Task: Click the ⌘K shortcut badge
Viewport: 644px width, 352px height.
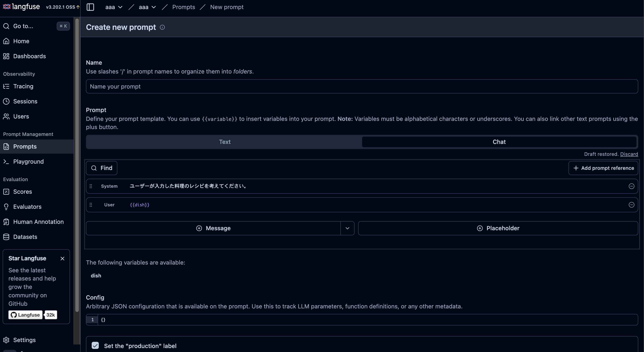Action: (x=63, y=26)
